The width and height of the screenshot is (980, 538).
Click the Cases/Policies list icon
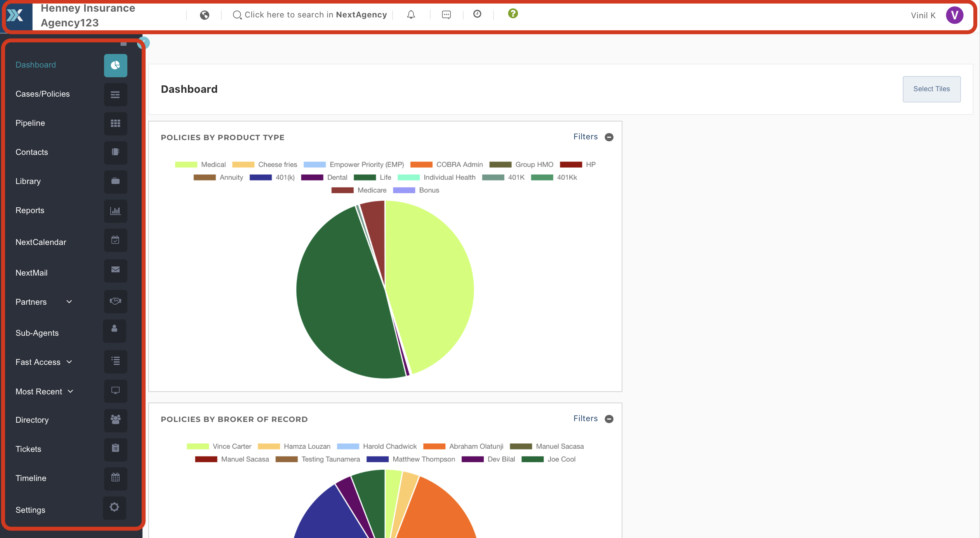click(x=115, y=94)
